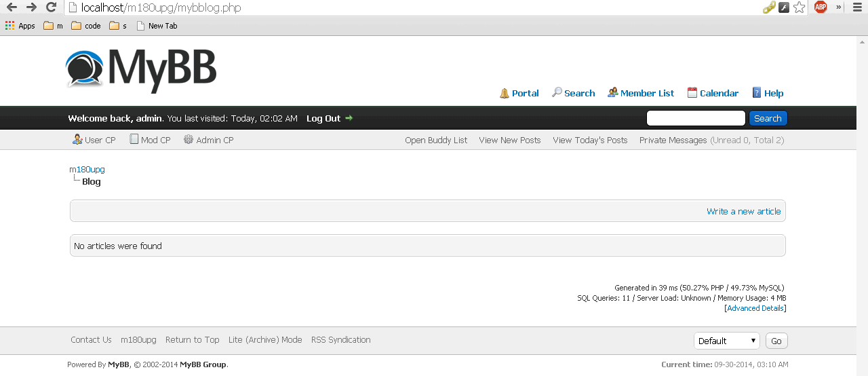Click the 'Write a new article' link
This screenshot has width=868, height=376.
click(x=743, y=212)
